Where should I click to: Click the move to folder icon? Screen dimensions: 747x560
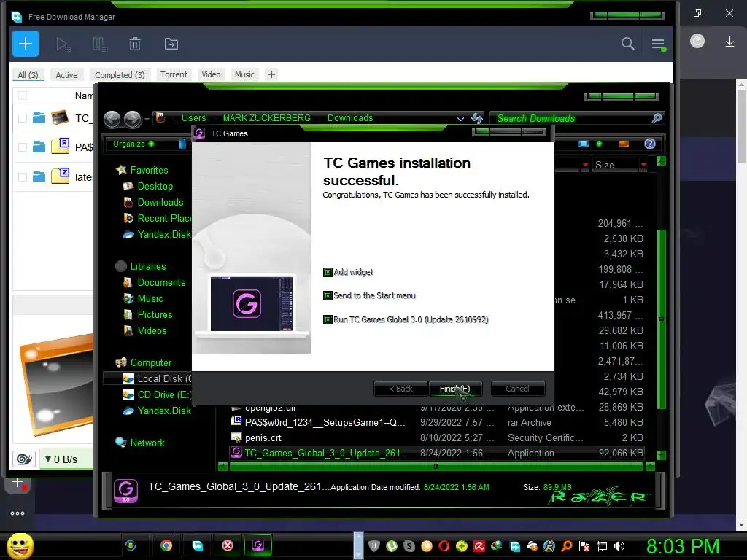pos(171,44)
